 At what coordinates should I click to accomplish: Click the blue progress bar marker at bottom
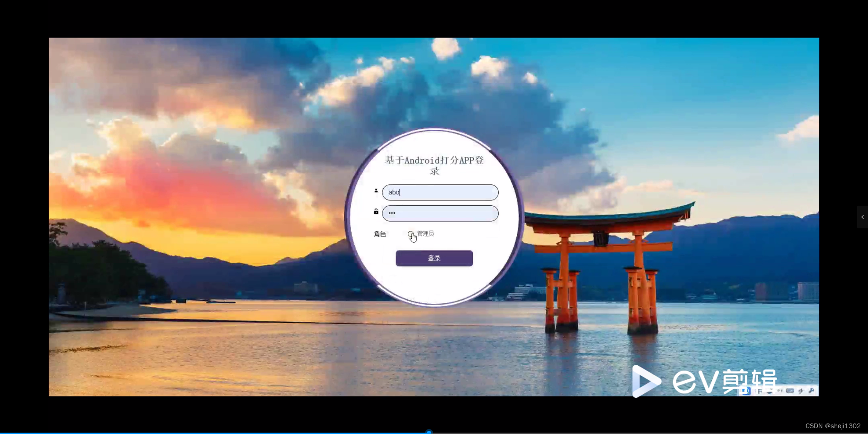(428, 431)
